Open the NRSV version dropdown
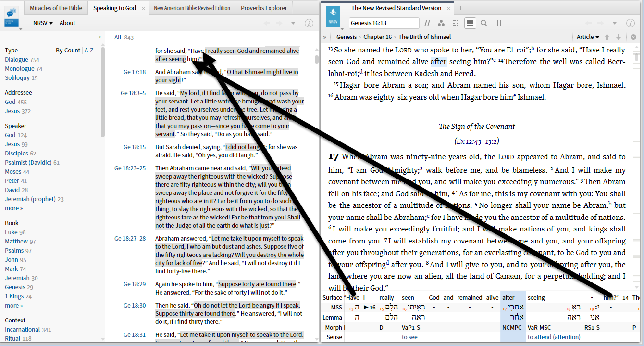644x346 pixels. point(43,23)
